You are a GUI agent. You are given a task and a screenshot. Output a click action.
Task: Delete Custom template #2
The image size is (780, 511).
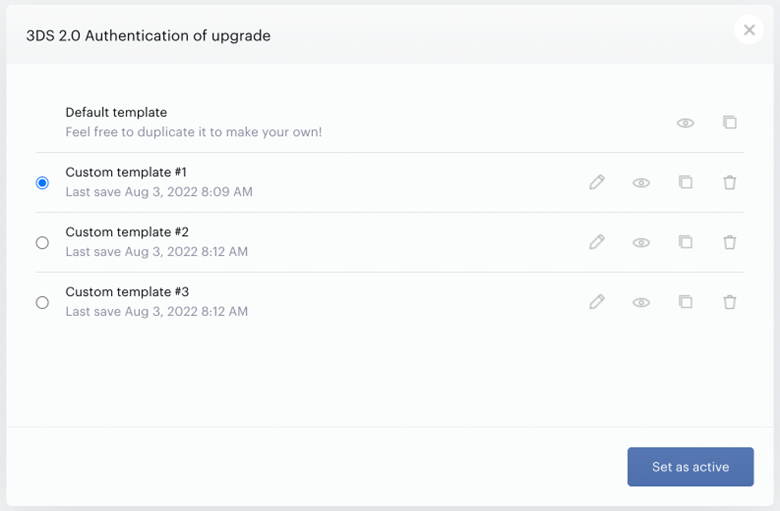coord(730,242)
